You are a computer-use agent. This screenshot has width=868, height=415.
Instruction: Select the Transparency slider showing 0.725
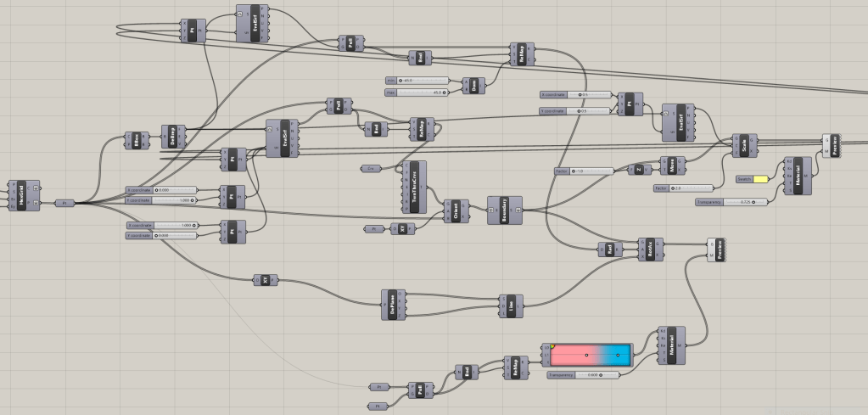[731, 202]
